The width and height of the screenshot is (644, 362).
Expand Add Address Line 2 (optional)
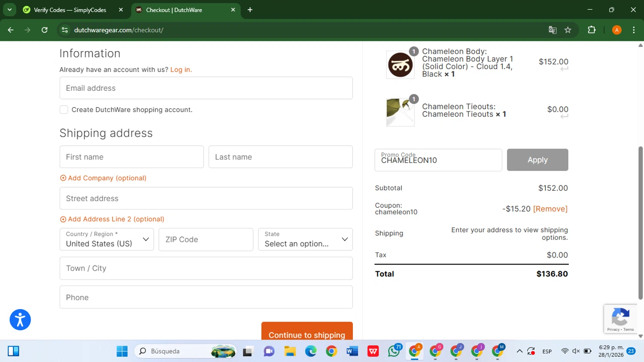(112, 219)
